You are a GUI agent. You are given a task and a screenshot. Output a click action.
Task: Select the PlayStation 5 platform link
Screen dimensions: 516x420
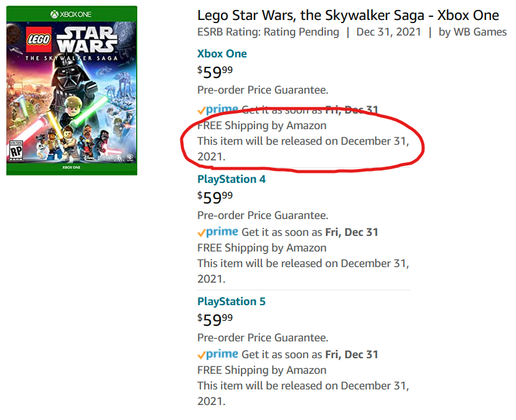click(231, 301)
